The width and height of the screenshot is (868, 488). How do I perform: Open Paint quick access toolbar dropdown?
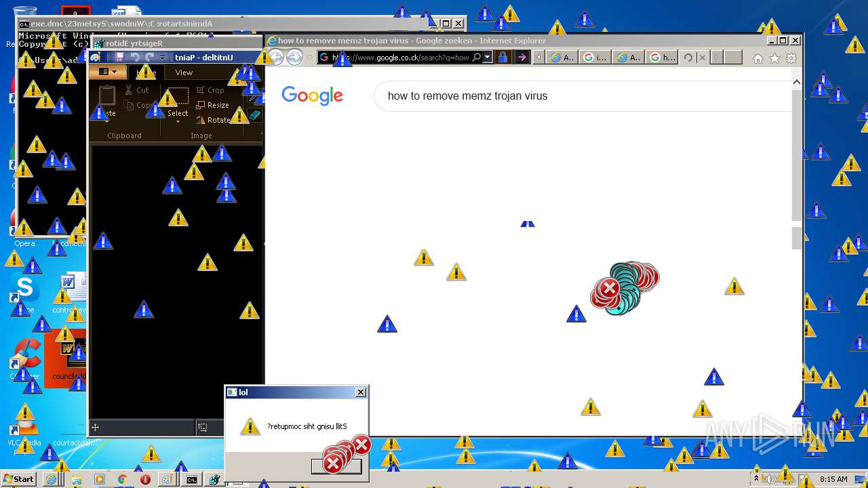click(x=162, y=58)
